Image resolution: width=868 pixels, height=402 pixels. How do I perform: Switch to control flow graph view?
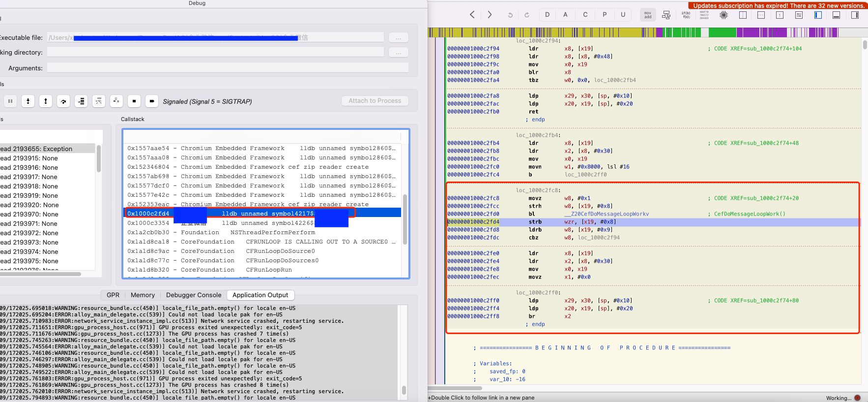(666, 15)
